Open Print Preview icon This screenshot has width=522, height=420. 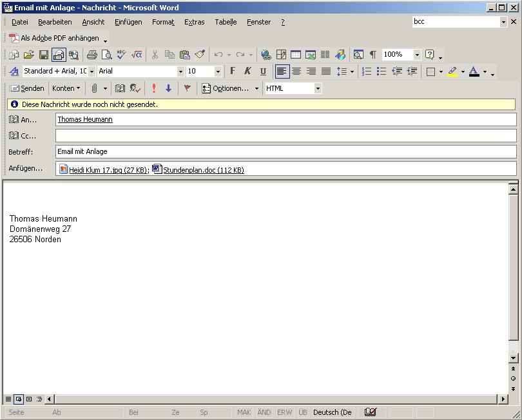tap(106, 55)
